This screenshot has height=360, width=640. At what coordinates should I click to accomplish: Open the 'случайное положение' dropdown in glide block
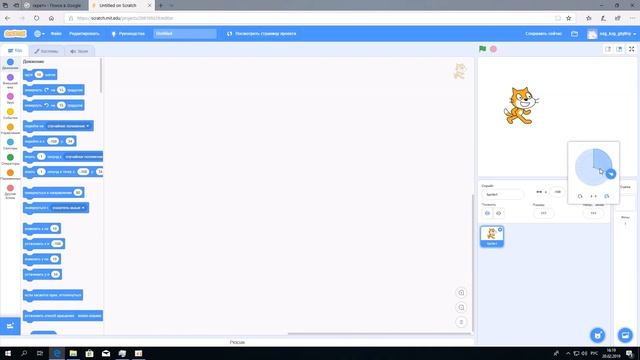pos(84,157)
